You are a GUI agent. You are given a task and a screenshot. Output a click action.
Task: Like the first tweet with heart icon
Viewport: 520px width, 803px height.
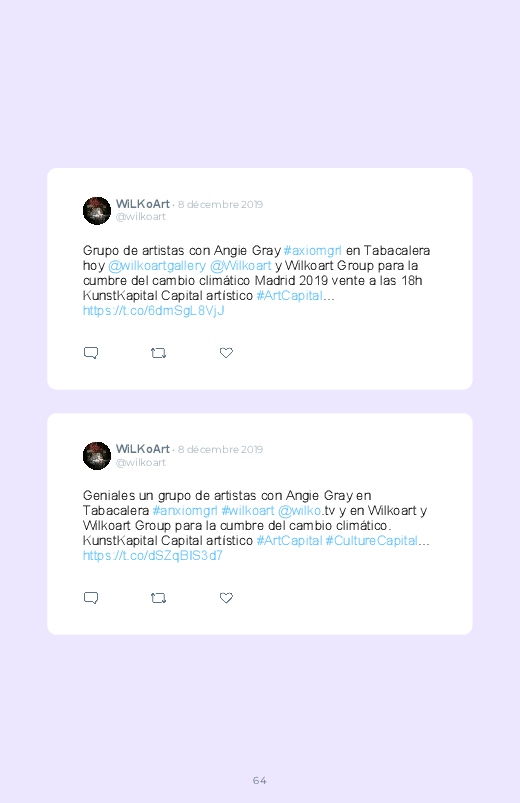226,353
